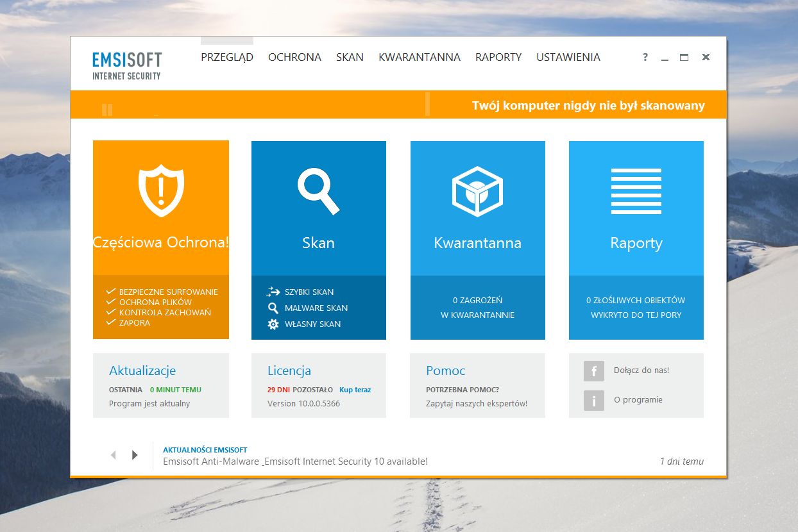The image size is (798, 532).
Task: Click the Emsisoft Internet Security 10 available news
Action: click(295, 461)
